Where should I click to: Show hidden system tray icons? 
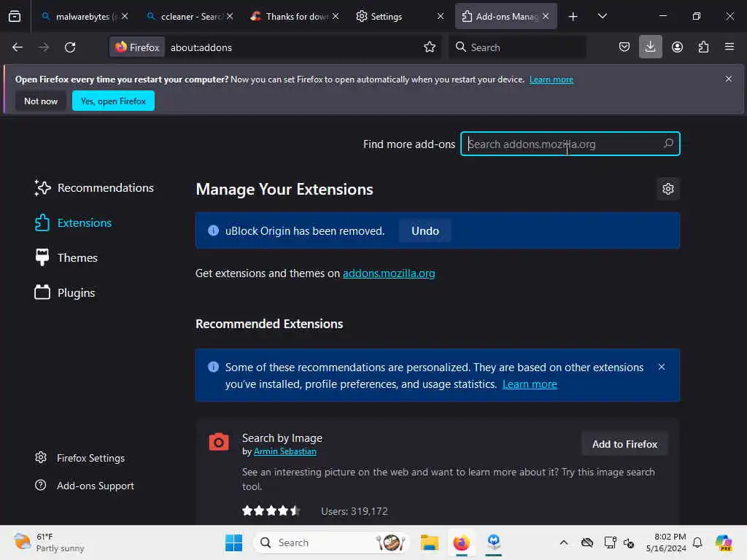(563, 542)
